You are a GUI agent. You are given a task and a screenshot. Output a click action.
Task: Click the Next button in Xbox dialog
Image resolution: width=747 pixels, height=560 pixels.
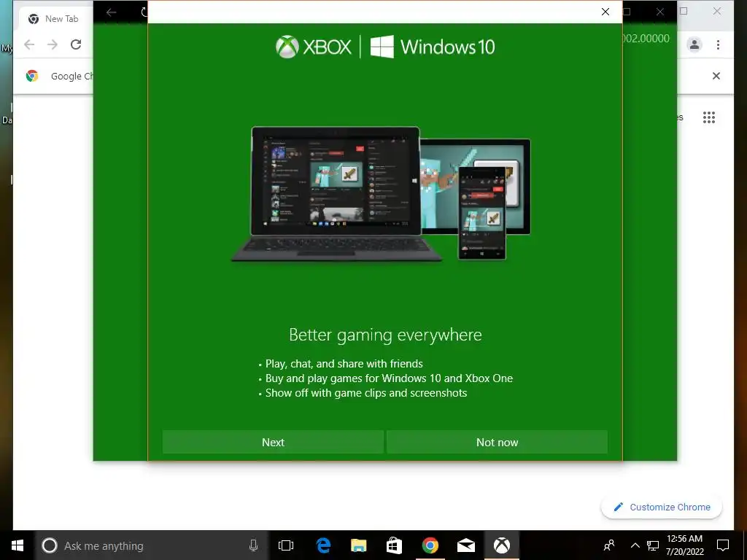coord(273,442)
